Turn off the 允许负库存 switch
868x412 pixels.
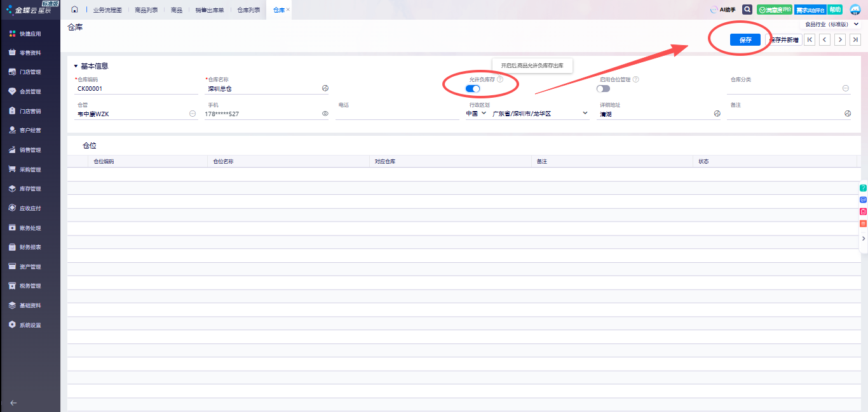[473, 89]
